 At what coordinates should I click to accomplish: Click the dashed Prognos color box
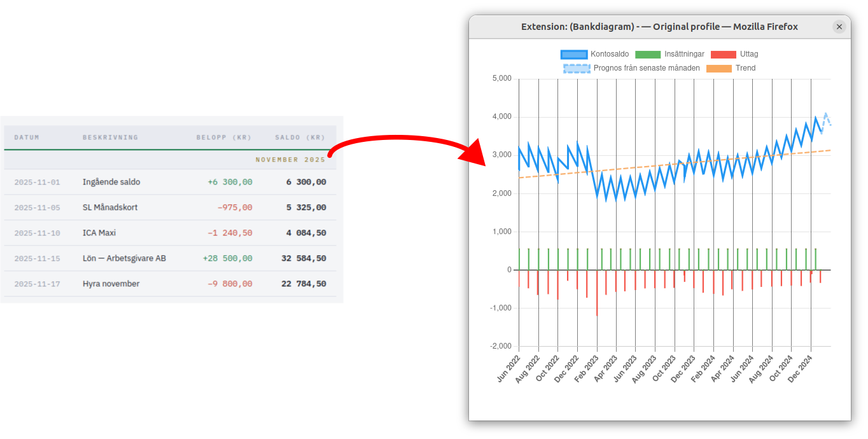coord(577,68)
